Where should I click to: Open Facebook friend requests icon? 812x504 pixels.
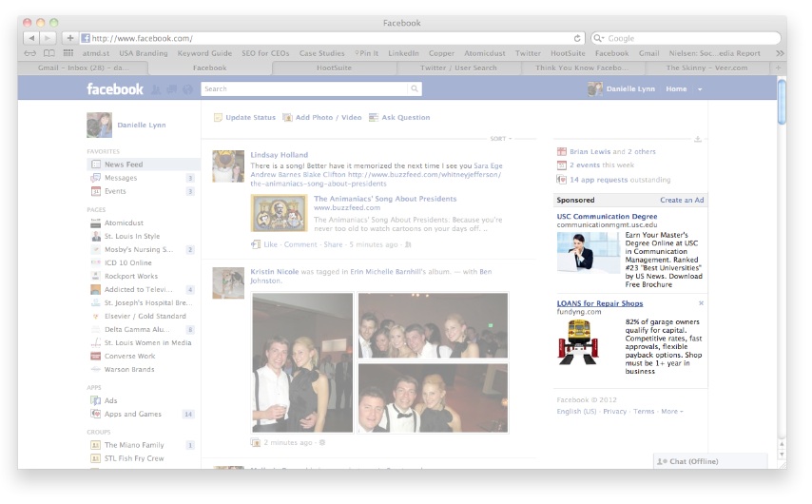point(156,89)
